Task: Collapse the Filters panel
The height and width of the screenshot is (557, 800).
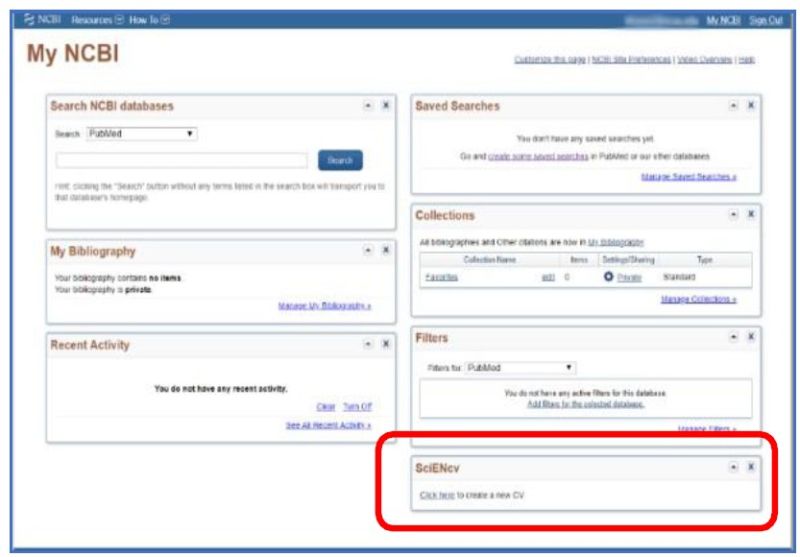Action: point(733,337)
